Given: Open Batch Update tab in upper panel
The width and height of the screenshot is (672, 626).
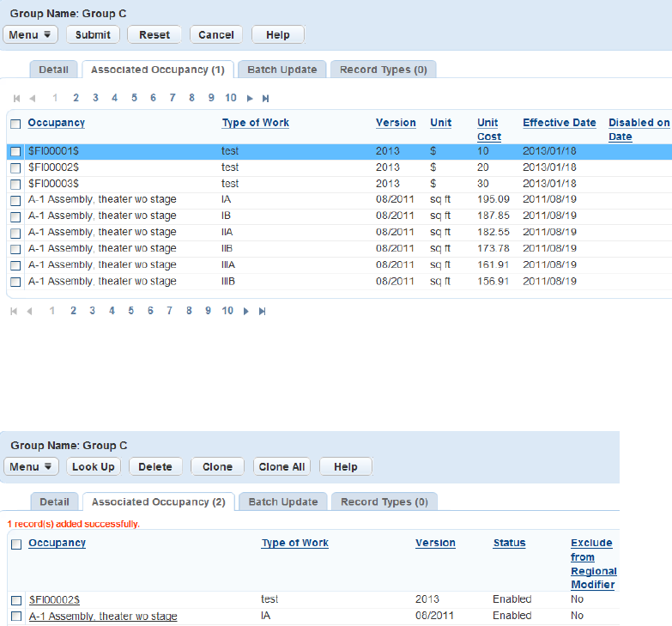Looking at the screenshot, I should 282,70.
